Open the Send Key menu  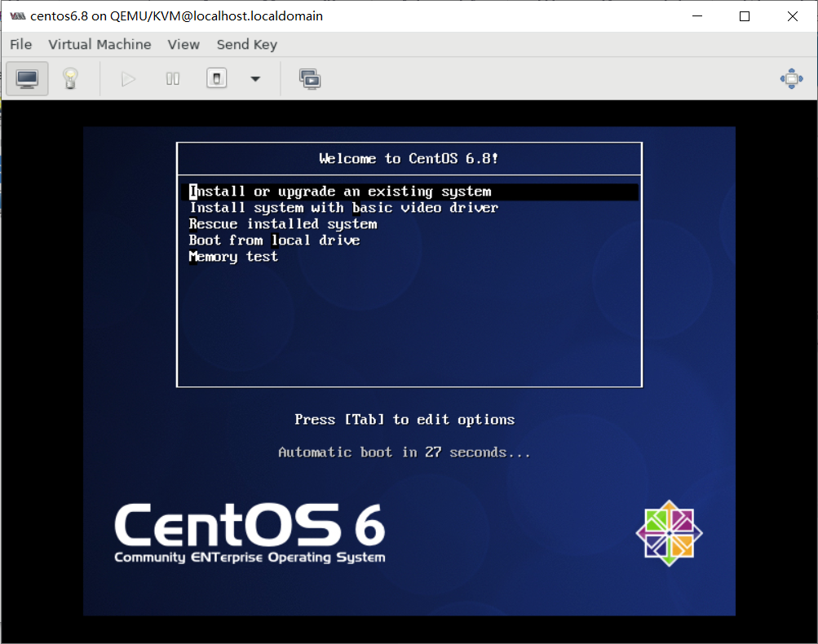click(247, 44)
